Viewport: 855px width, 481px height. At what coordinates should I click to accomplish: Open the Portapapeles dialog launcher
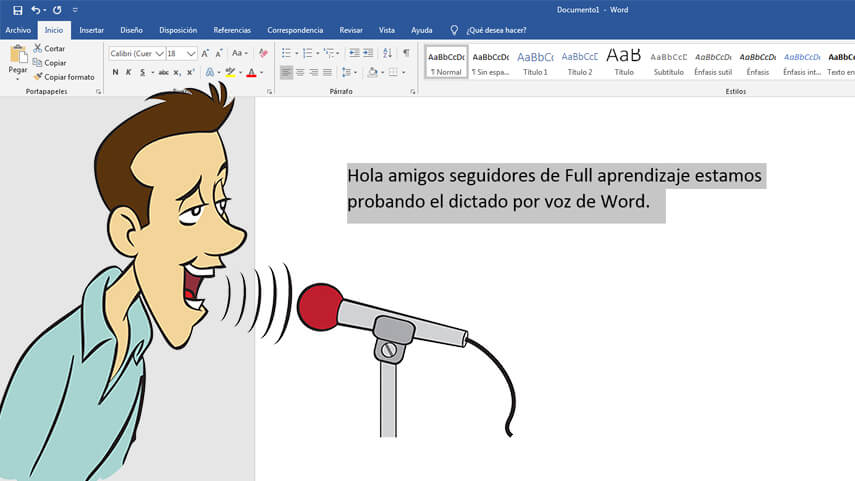pyautogui.click(x=98, y=92)
